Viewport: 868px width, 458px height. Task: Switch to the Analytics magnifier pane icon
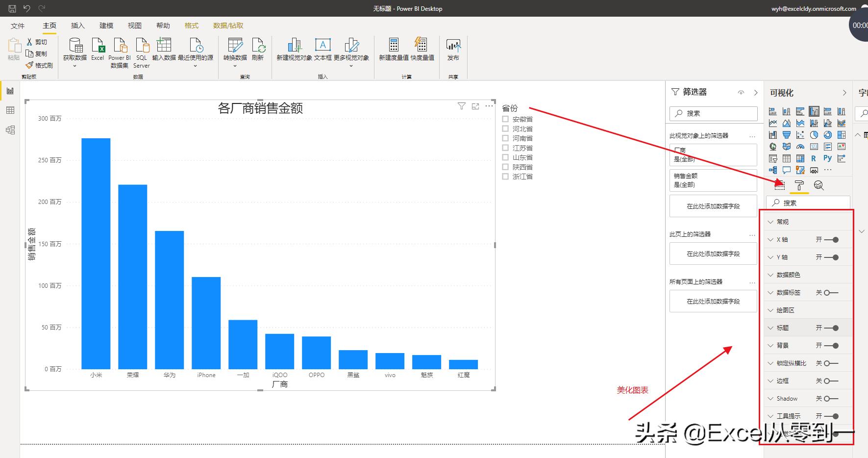click(818, 185)
